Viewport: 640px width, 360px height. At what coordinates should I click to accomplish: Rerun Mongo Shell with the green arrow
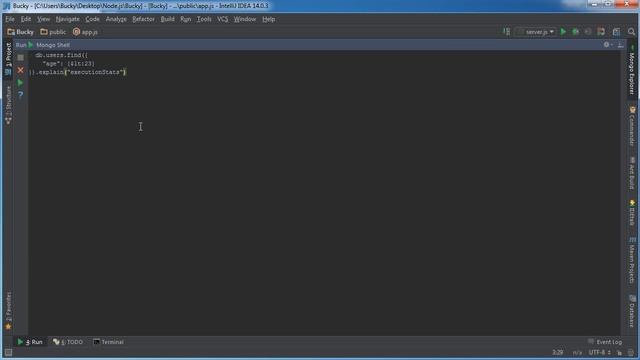coord(20,82)
